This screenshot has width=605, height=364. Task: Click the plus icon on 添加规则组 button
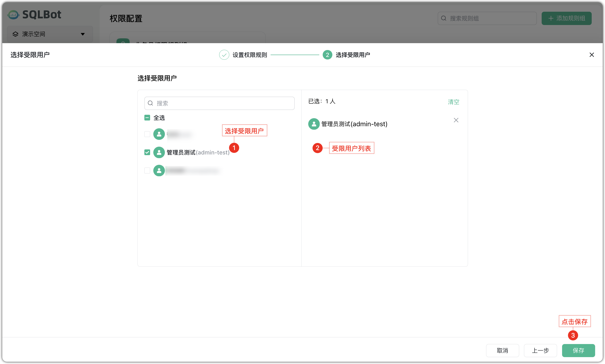coord(551,18)
